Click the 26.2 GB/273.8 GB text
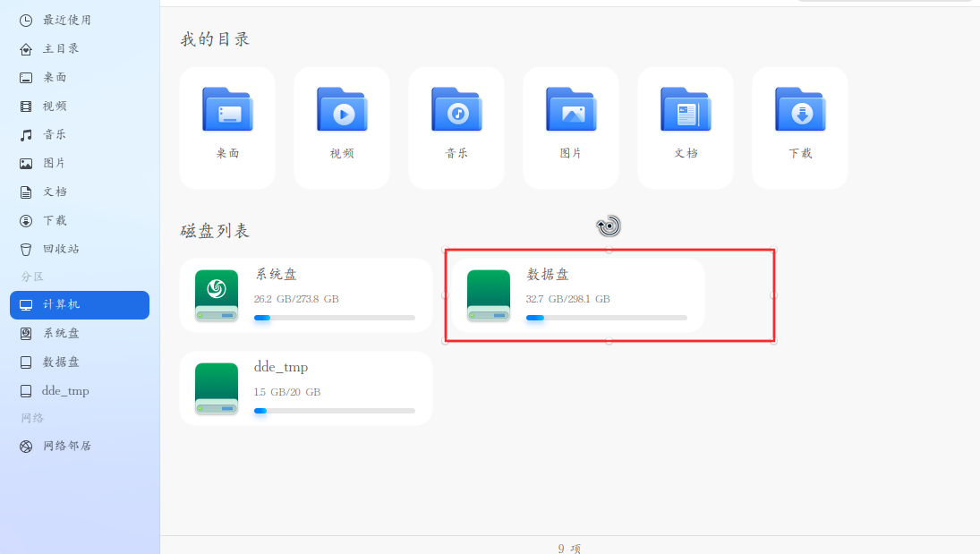 pos(296,299)
